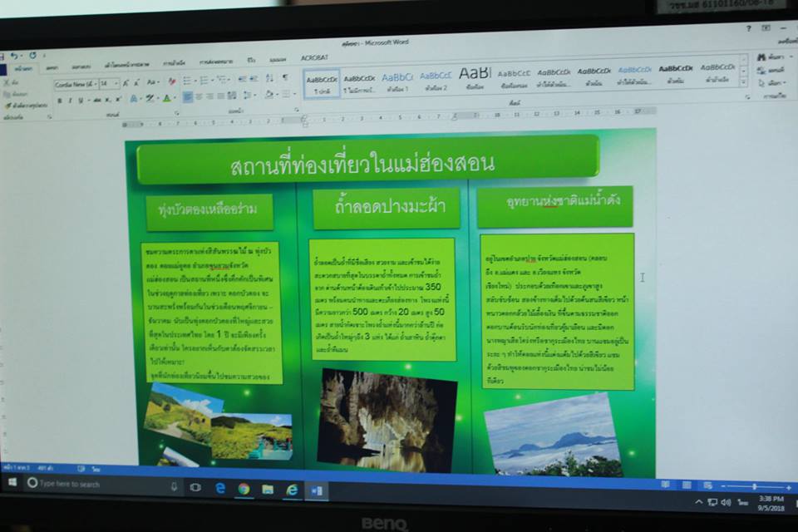Expand the styles gallery more arrow
Screen dimensions: 798x532
tap(743, 83)
